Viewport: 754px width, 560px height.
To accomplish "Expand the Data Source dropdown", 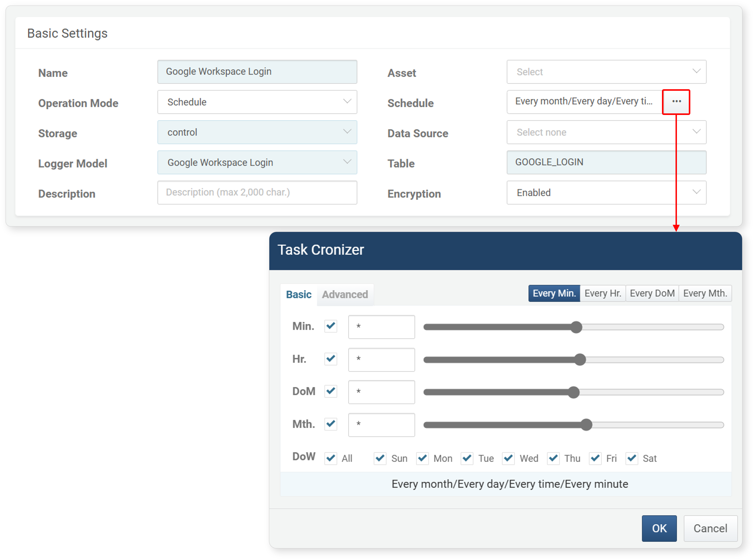I will (606, 132).
